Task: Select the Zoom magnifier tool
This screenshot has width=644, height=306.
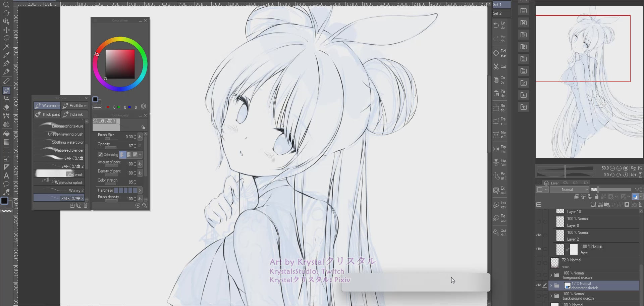Action: click(6, 4)
